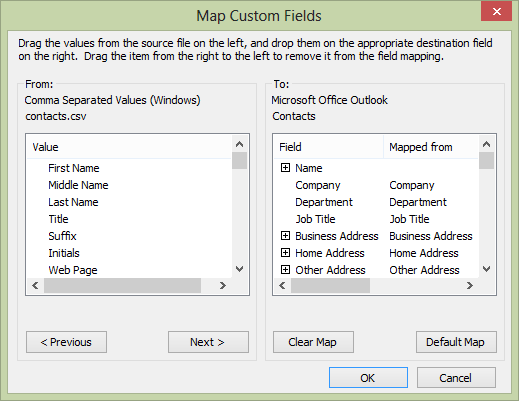
Task: Select Job Title in Mapped from column
Action: [x=409, y=219]
